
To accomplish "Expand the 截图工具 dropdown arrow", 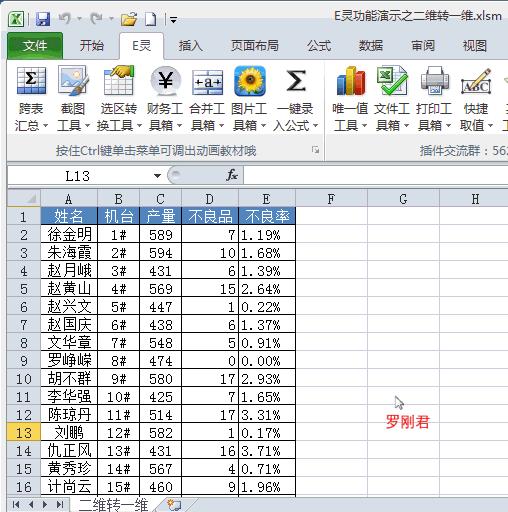I will pyautogui.click(x=87, y=126).
